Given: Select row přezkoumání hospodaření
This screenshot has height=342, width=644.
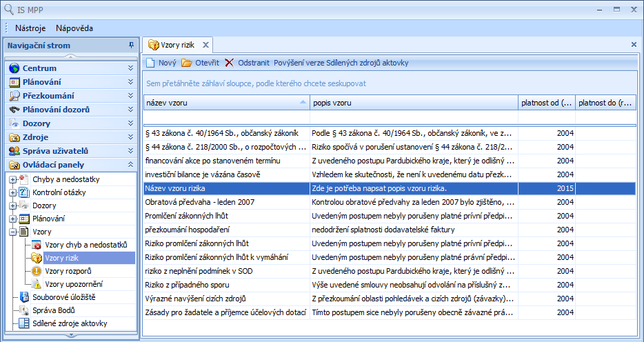Looking at the screenshot, I should click(390, 230).
